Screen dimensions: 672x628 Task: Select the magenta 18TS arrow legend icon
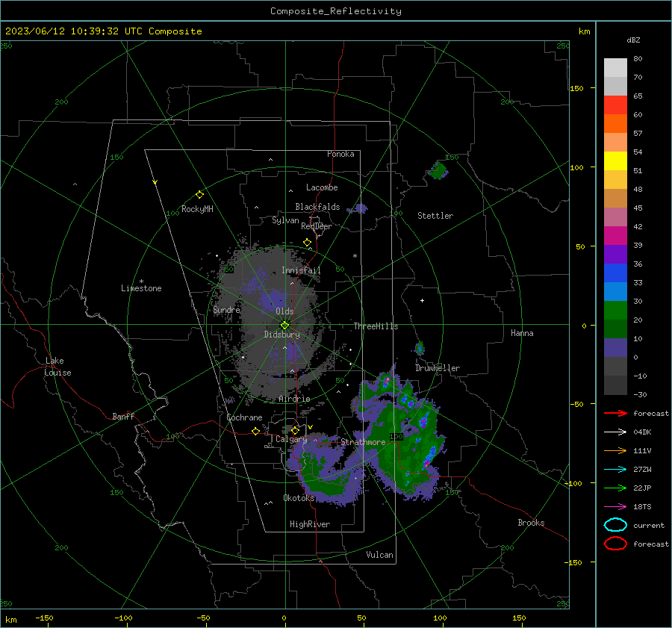point(615,507)
